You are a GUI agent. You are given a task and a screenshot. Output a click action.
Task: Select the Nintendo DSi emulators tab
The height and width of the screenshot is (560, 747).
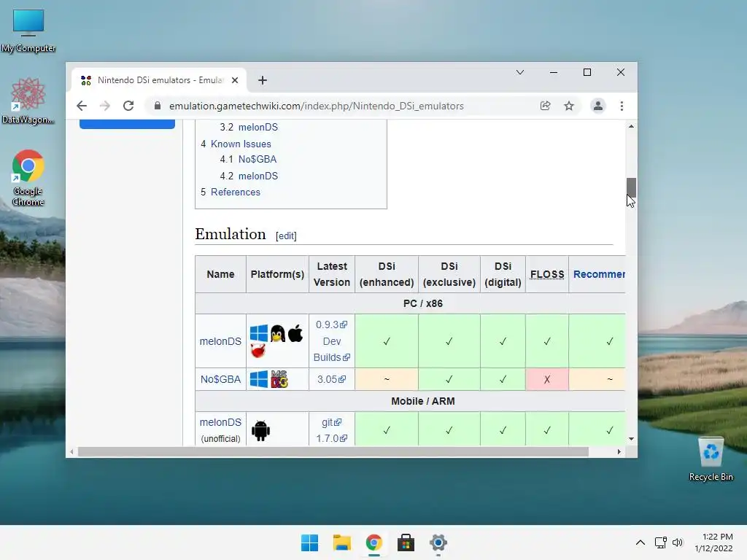click(159, 80)
